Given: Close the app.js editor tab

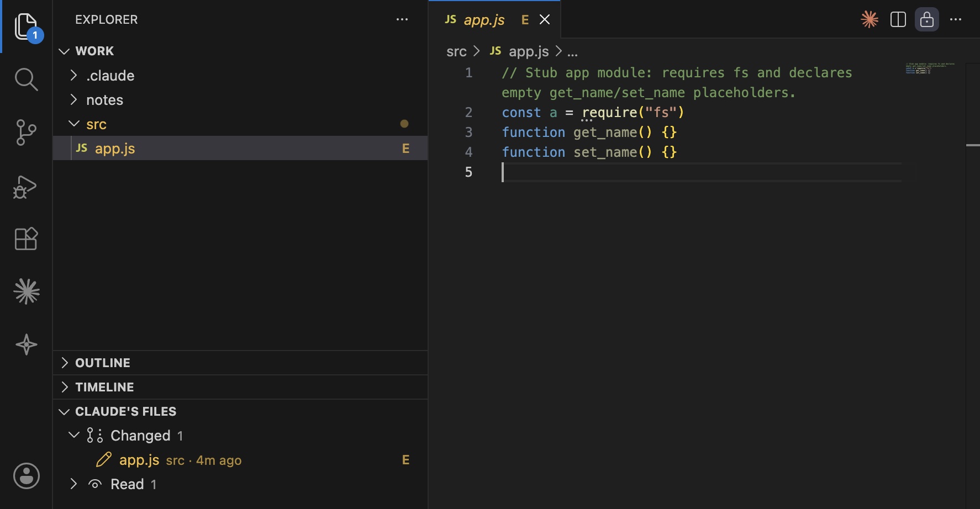Looking at the screenshot, I should 545,20.
